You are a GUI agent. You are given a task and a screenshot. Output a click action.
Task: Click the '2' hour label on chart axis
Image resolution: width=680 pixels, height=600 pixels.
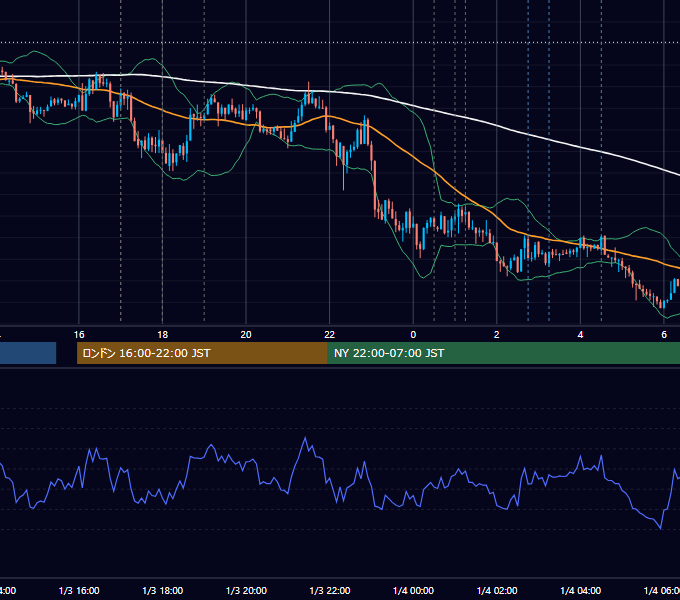pos(497,335)
